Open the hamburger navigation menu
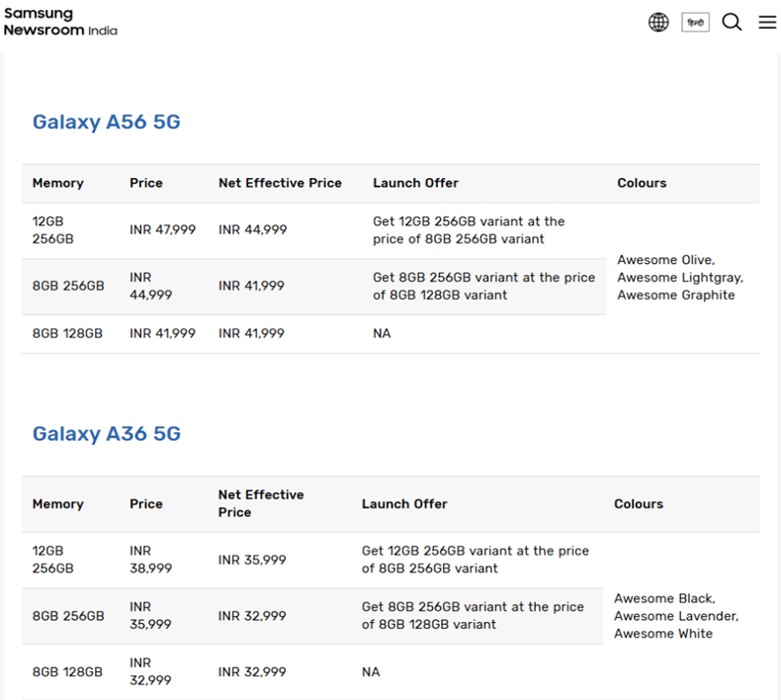This screenshot has height=700, width=781. [767, 22]
